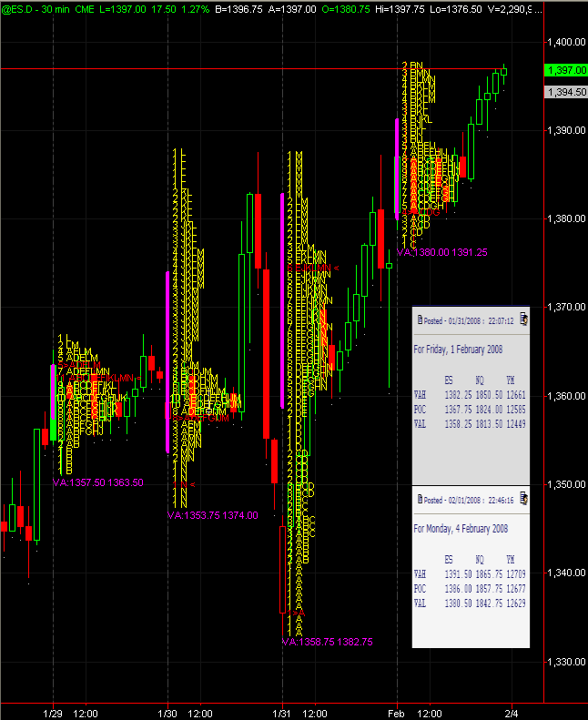Image resolution: width=588 pixels, height=720 pixels.
Task: Click the For Friday, 1 February 2008 text
Action: coord(458,350)
